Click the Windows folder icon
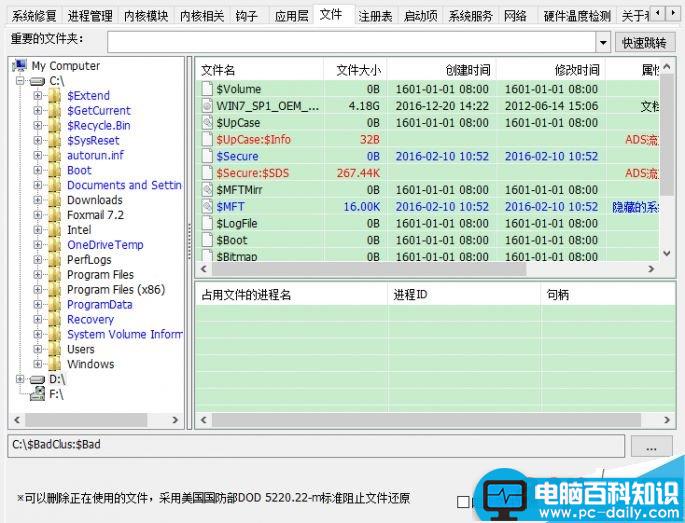 coord(54,364)
